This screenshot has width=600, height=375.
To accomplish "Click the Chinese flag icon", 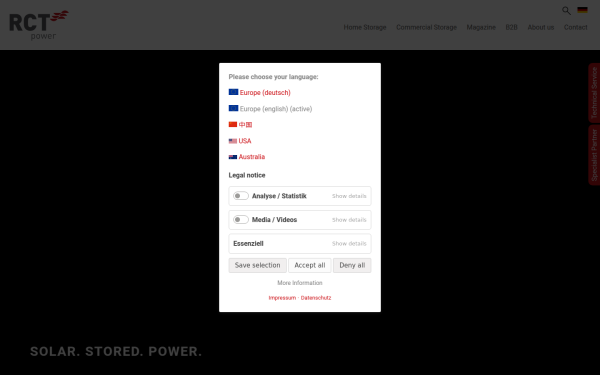I will [x=233, y=124].
